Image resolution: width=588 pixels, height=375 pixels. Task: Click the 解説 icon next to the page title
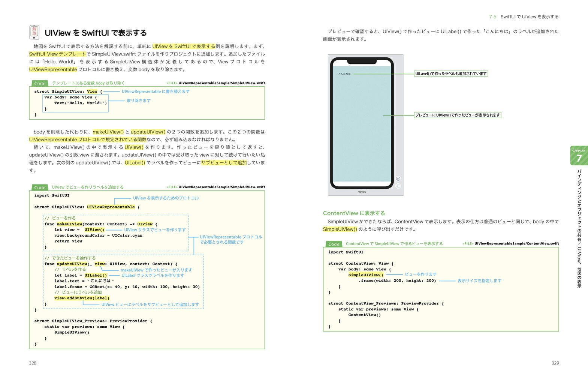[34, 32]
